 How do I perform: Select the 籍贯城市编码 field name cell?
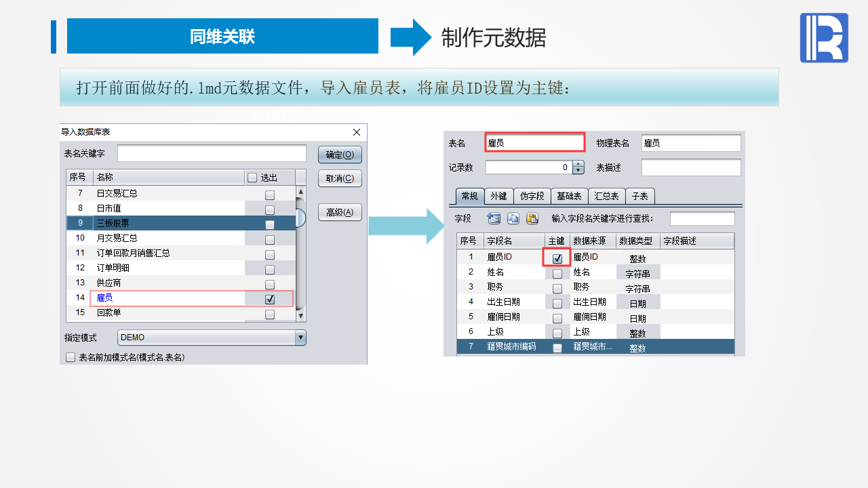(x=515, y=346)
